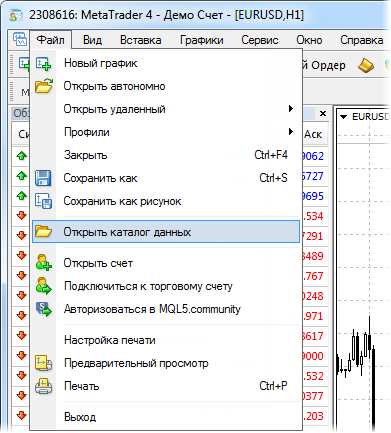Select Печать menu entry
Screen dimensions: 391x433
(x=166, y=386)
